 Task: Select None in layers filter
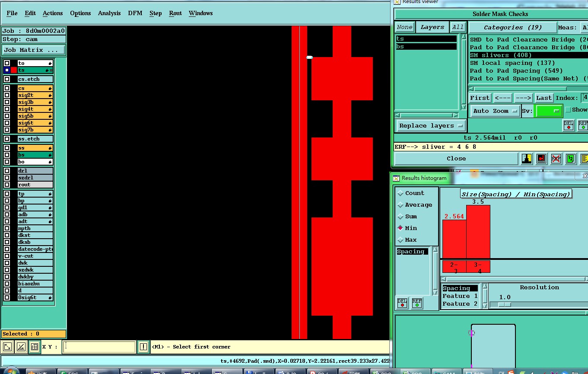point(405,27)
